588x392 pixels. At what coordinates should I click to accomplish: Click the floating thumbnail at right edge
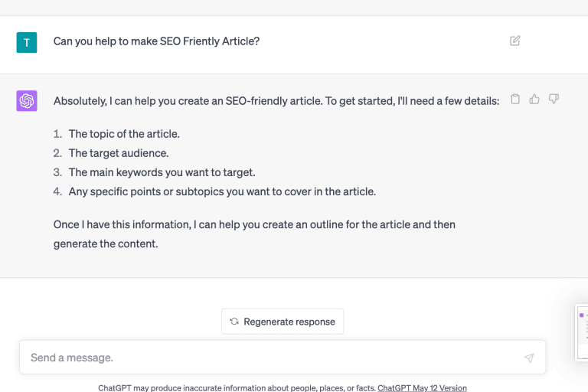(x=582, y=332)
